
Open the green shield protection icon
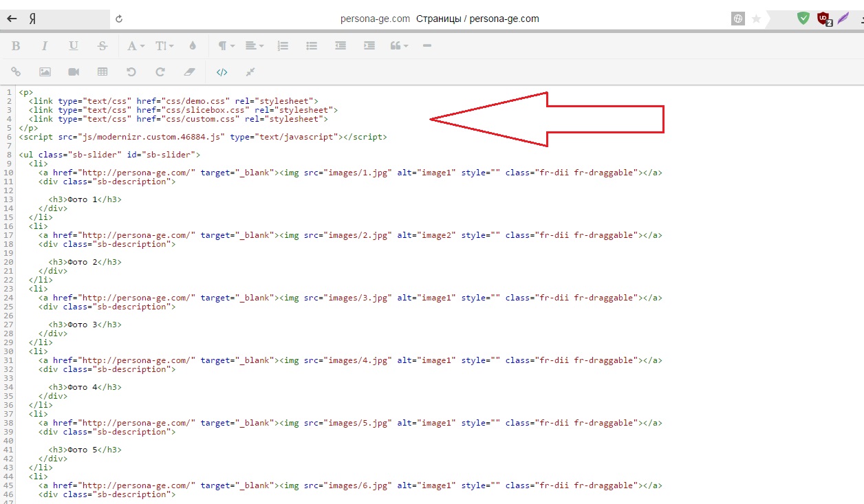point(803,19)
